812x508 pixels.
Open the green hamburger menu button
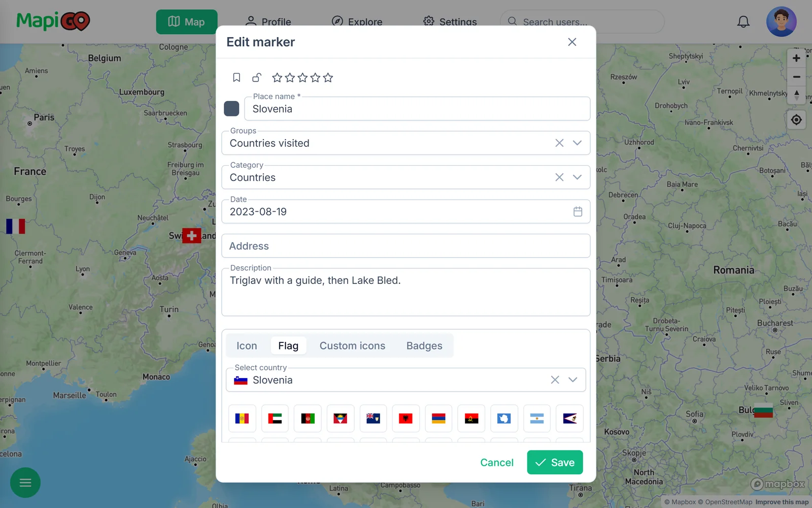coord(25,483)
